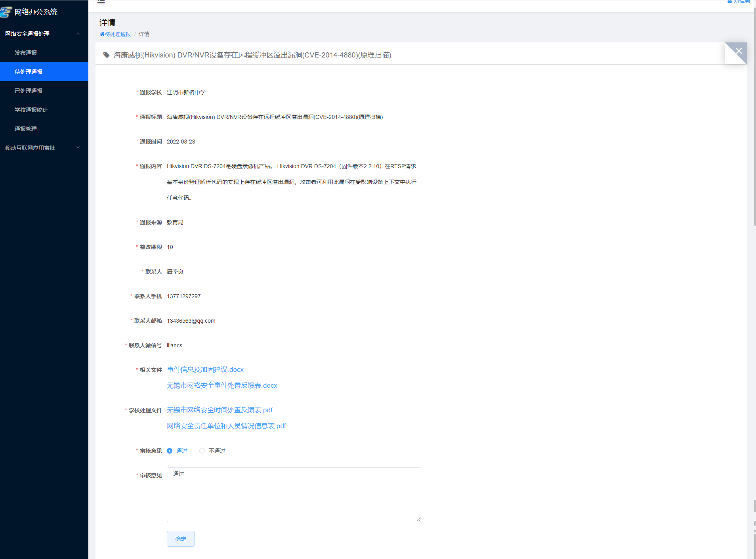The height and width of the screenshot is (559, 756).
Task: Collapse the 网络安全通报处理 menu chevron
Action: tap(78, 34)
